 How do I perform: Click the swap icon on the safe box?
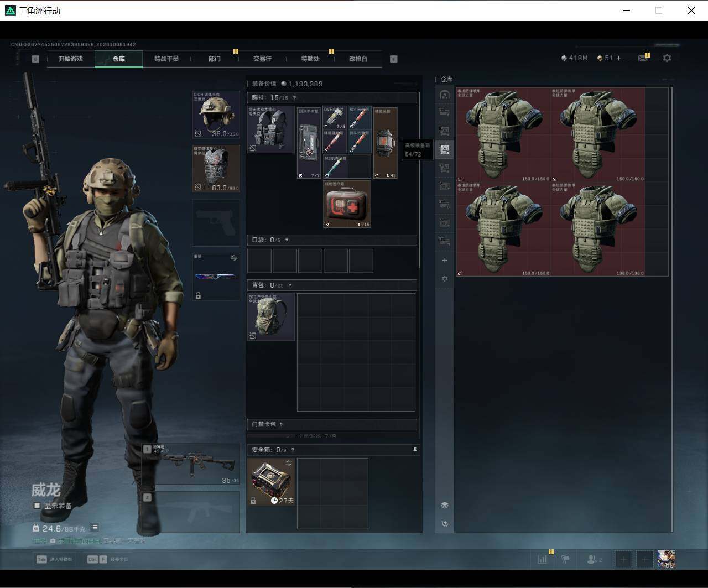tap(289, 463)
